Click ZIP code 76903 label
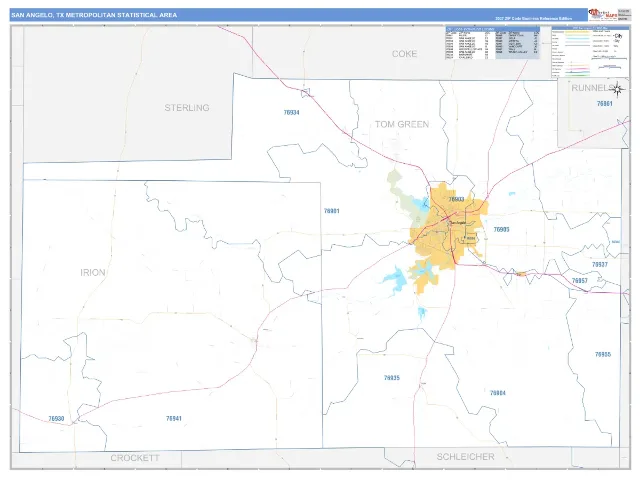 point(456,199)
